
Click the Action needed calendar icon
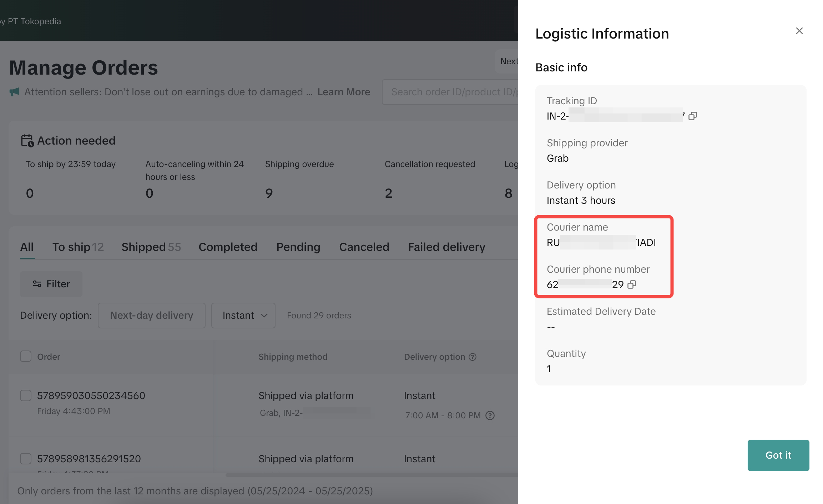[27, 141]
